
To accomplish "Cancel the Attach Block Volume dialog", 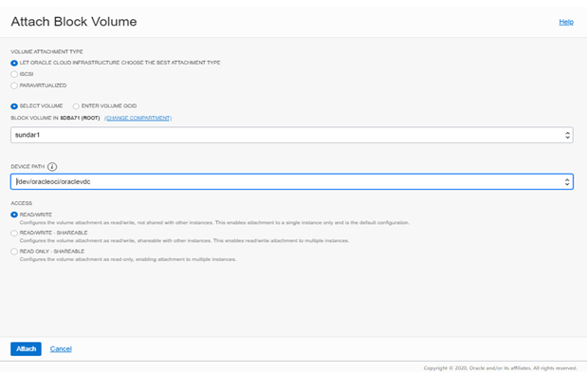I will tap(61, 348).
